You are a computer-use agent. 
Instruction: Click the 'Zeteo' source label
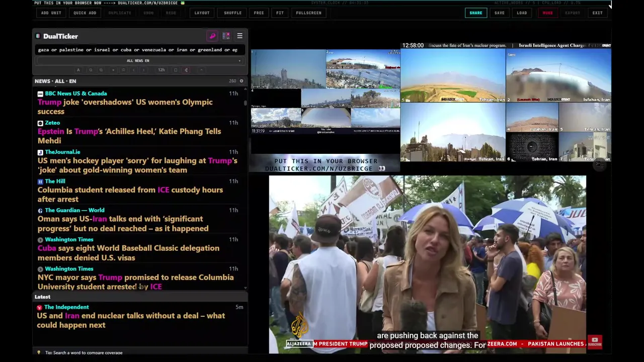point(52,123)
